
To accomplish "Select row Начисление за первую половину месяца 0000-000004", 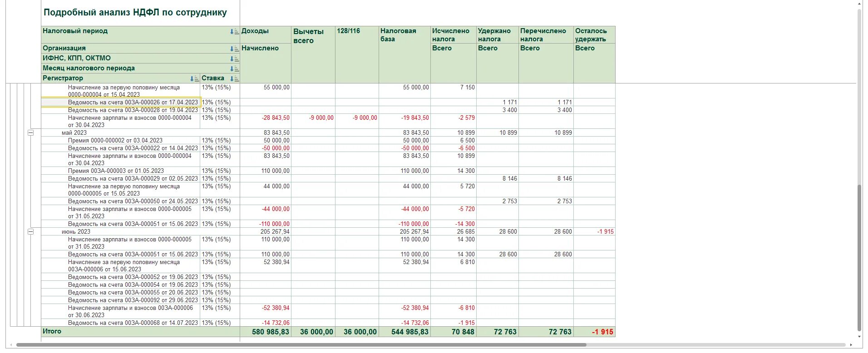I will pos(124,91).
